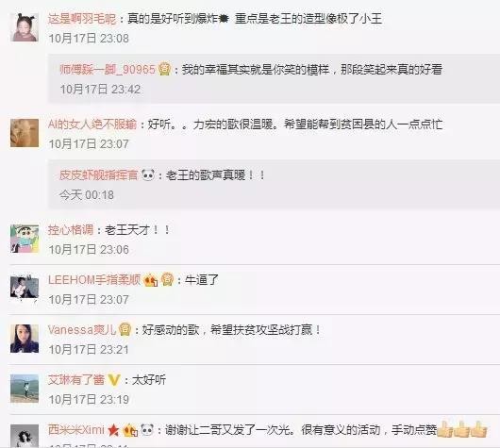Click red star badge next to 西米米Ximi
Screen dimensions: 500x448
pyautogui.click(x=113, y=430)
